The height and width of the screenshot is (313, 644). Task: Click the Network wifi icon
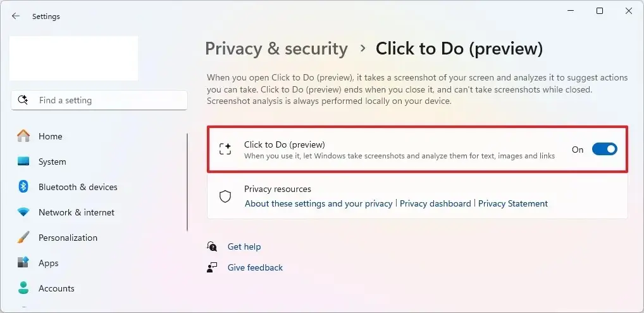(x=23, y=212)
